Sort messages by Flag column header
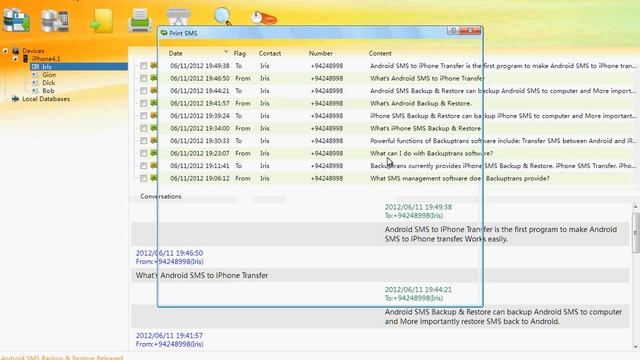The width and height of the screenshot is (640, 360). (x=240, y=53)
